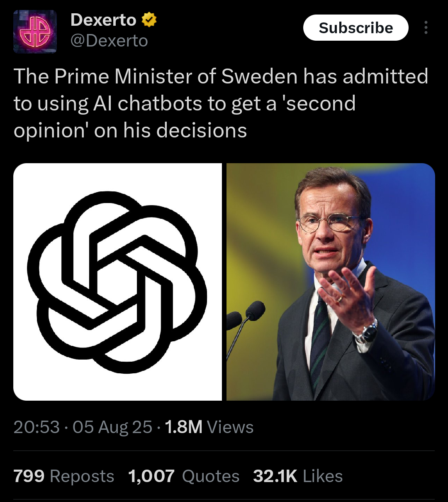Tap the gold verified badge next to Dexerto
Screen dimensions: 448x502
click(149, 20)
